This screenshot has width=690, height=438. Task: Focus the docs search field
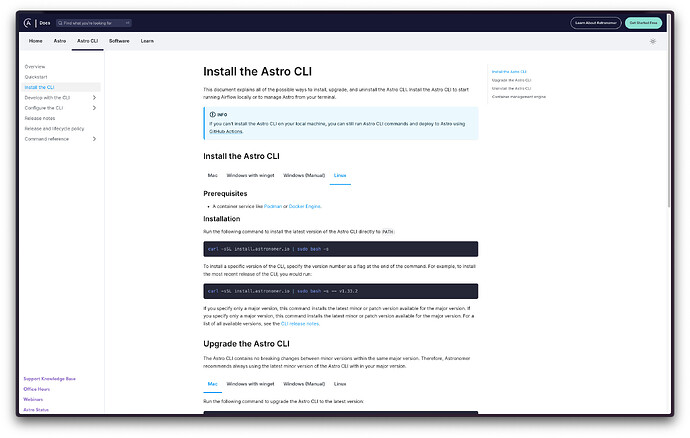[x=94, y=23]
